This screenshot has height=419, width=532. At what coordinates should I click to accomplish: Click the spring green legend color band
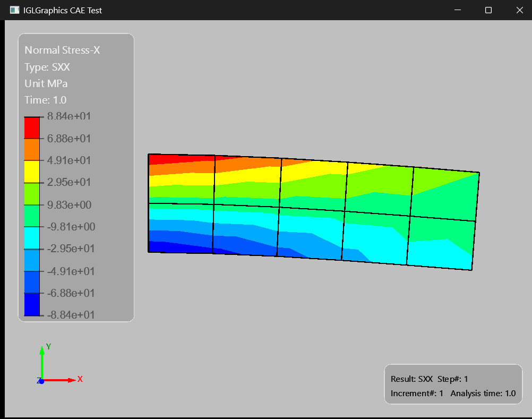point(32,216)
